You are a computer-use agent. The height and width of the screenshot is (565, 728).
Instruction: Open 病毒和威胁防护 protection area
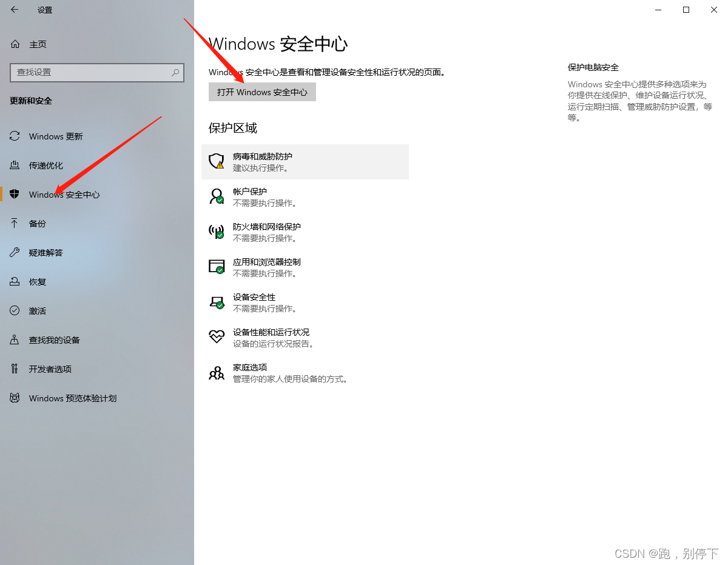(x=305, y=162)
